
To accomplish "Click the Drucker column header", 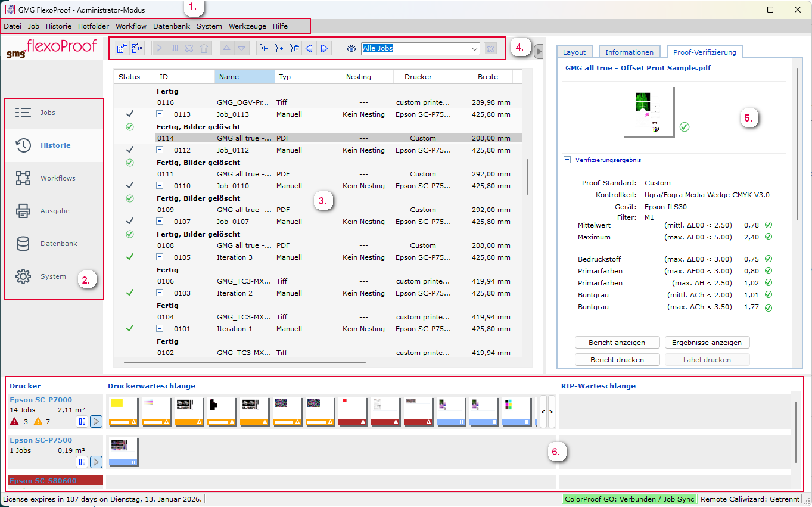I will tap(423, 77).
